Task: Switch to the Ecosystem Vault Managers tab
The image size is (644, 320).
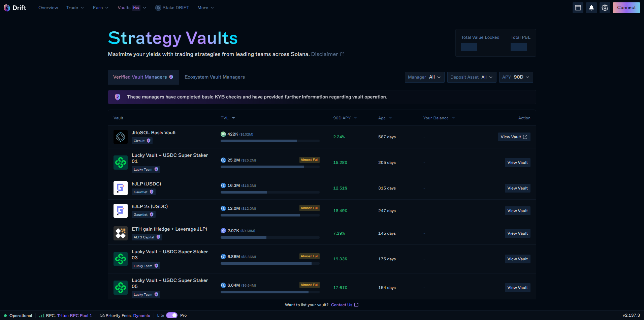Action: [x=215, y=77]
